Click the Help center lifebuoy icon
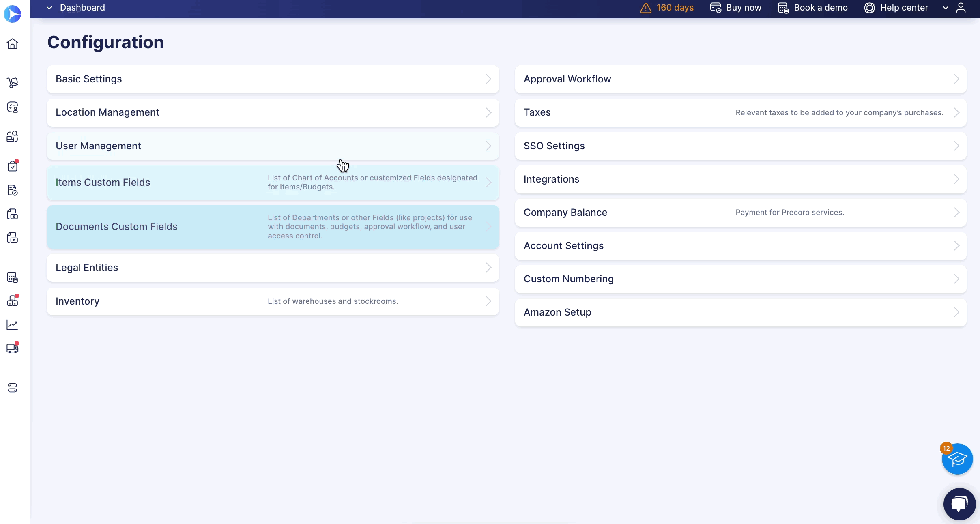This screenshot has height=524, width=980. [x=869, y=8]
